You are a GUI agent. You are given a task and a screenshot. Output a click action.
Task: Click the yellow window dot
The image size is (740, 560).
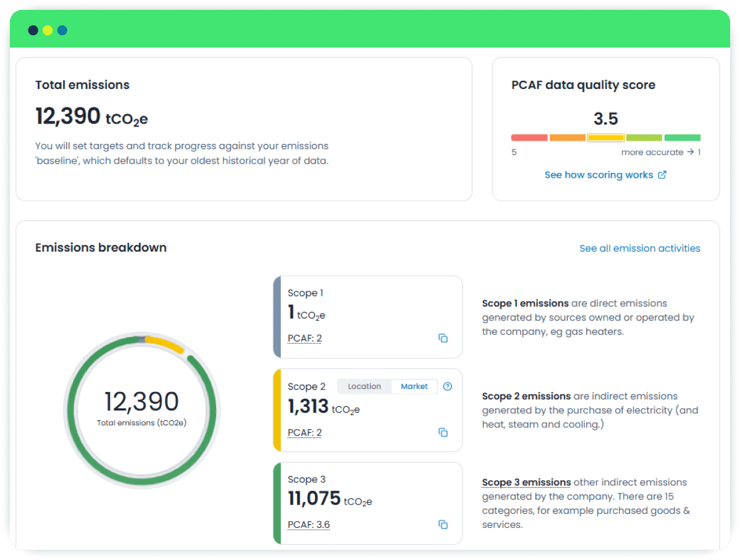[x=48, y=30]
